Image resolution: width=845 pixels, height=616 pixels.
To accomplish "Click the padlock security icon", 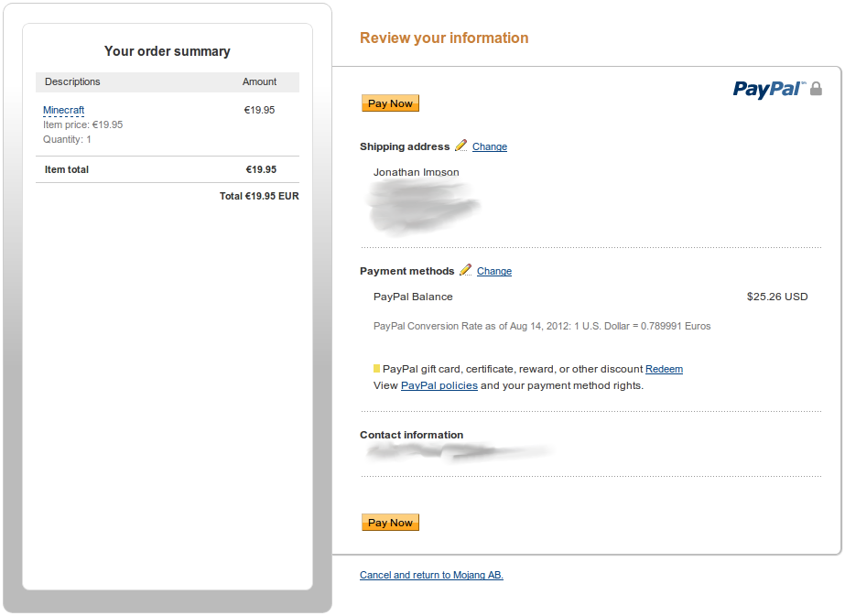I will 817,89.
